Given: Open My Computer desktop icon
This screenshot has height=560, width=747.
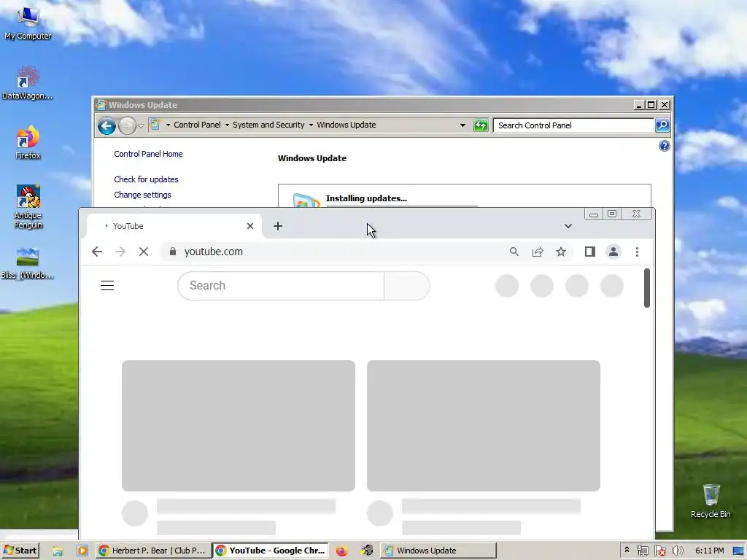Looking at the screenshot, I should coord(28,23).
